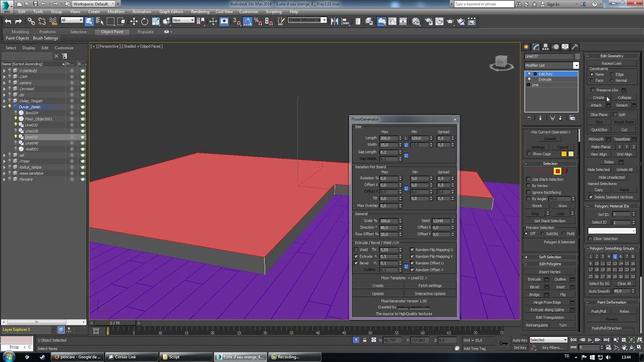Enable Preserve UVs checkbox
The width and height of the screenshot is (644, 362).
pos(593,90)
